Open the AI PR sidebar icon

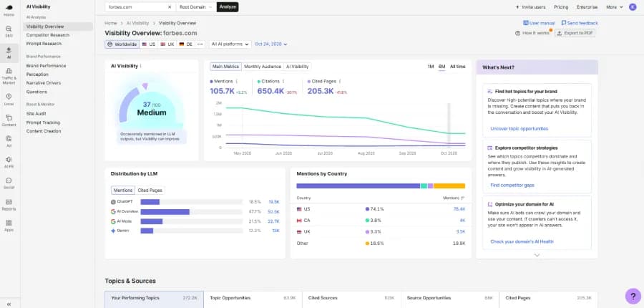tap(9, 162)
